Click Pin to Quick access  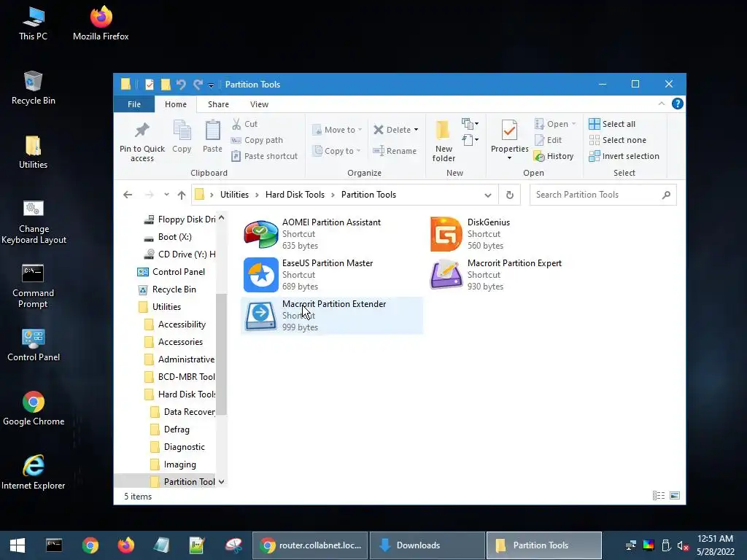coord(142,141)
